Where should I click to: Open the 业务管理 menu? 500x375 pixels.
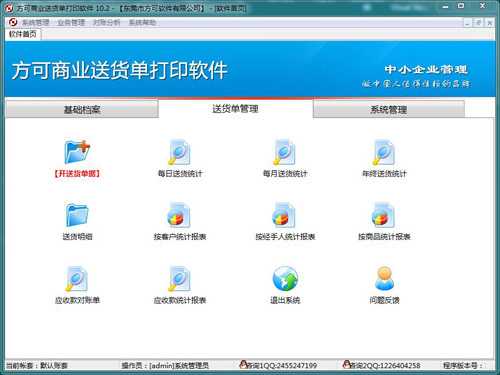point(71,23)
